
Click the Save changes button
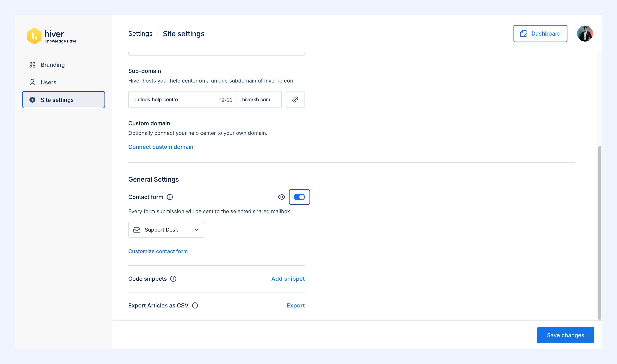tap(565, 335)
